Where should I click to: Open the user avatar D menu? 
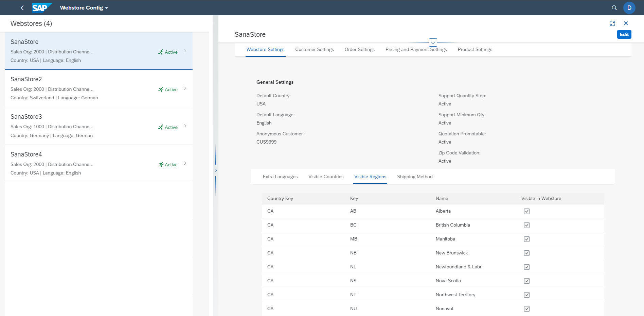[629, 8]
